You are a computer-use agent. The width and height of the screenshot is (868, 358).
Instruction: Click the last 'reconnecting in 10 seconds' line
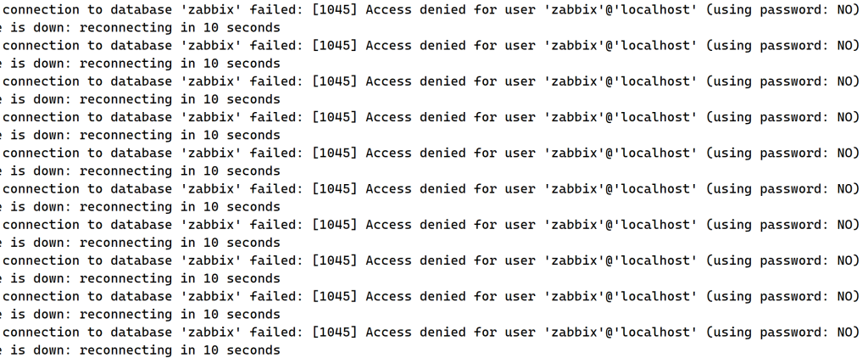coord(140,350)
